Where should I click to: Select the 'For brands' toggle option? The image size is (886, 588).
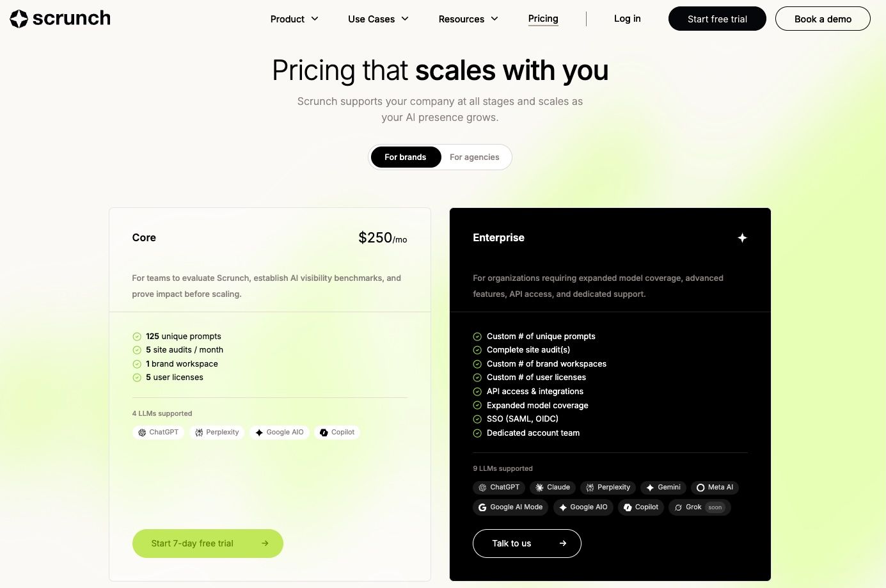405,157
